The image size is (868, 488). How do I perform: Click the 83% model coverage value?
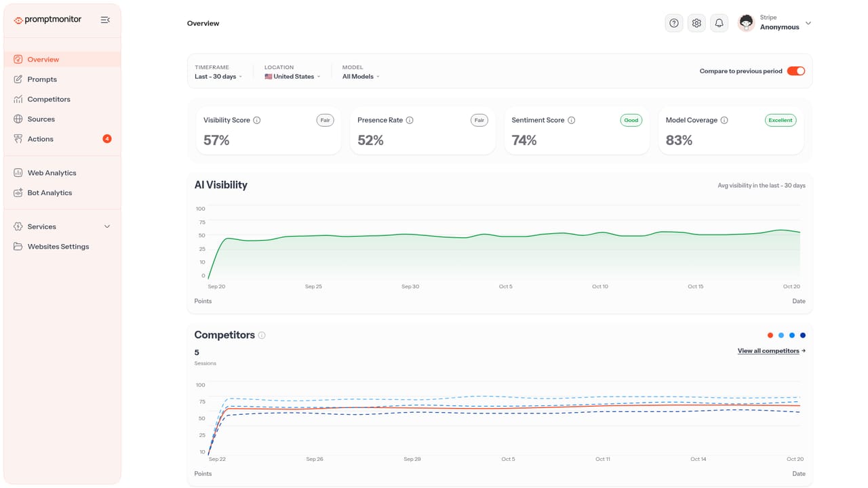(x=679, y=140)
